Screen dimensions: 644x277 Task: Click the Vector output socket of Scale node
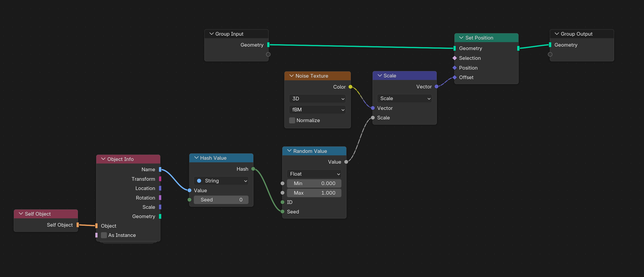coord(436,87)
